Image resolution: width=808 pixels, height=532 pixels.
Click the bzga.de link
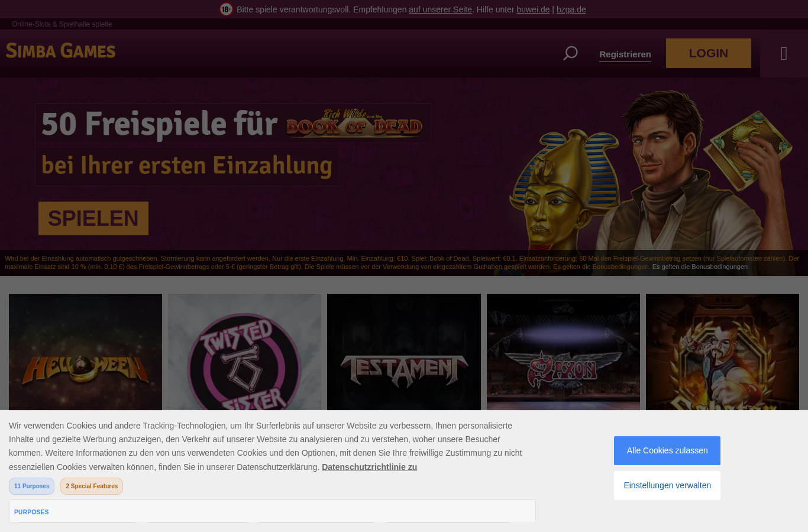(x=571, y=9)
